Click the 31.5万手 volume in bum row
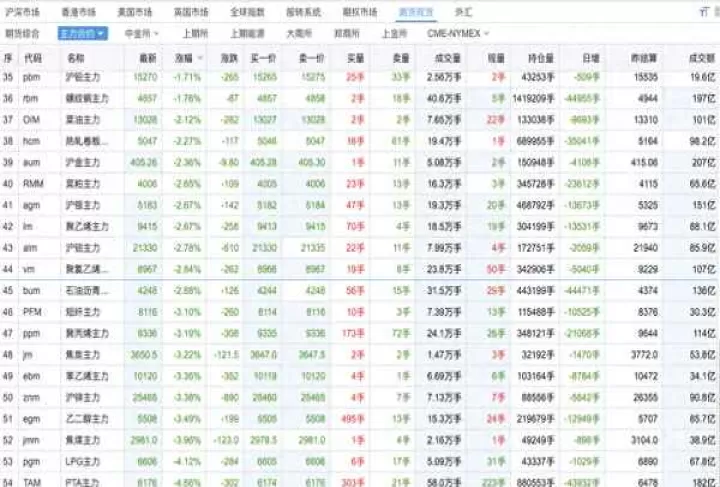 (x=444, y=291)
